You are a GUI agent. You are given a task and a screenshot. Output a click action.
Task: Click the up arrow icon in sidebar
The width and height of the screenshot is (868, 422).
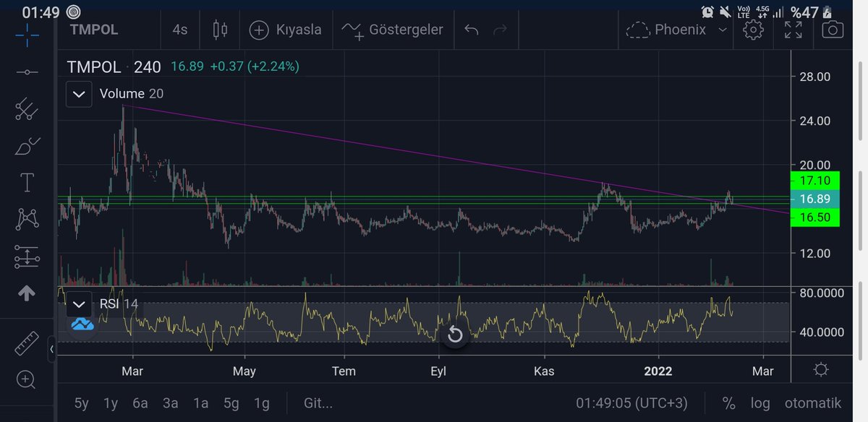pyautogui.click(x=27, y=293)
